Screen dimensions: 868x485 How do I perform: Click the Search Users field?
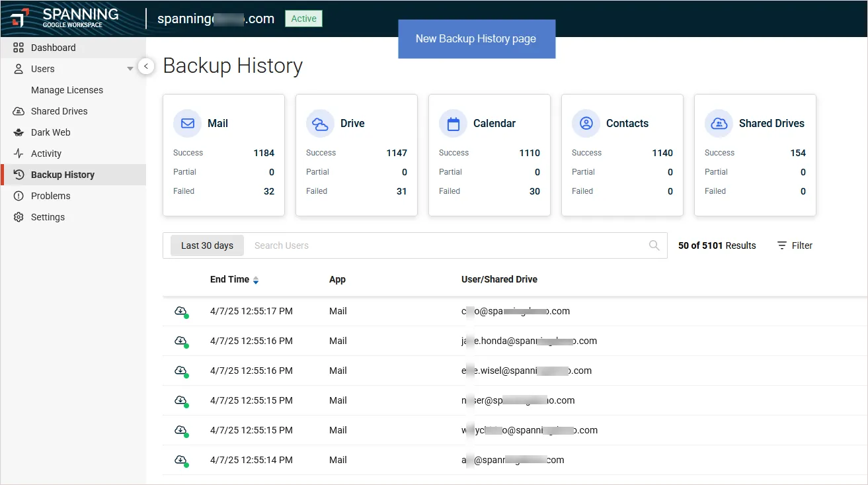443,245
